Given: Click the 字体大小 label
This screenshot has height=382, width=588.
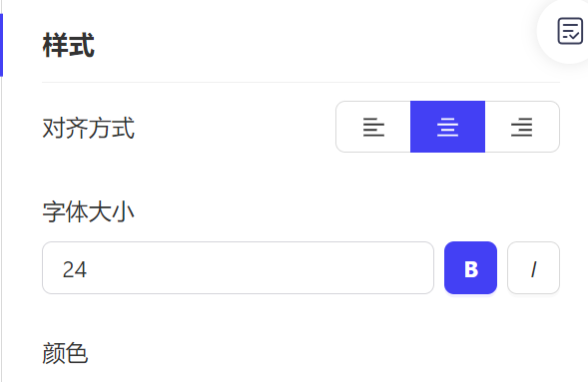Looking at the screenshot, I should coord(89,212).
